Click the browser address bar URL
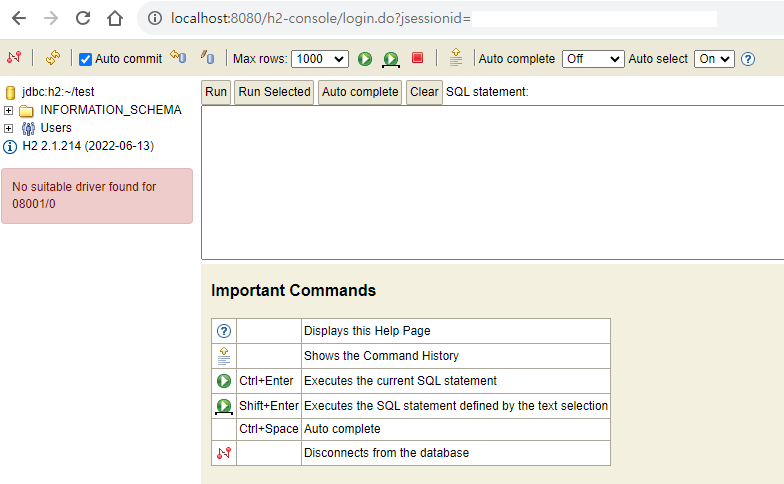Image resolution: width=784 pixels, height=484 pixels. (320, 18)
